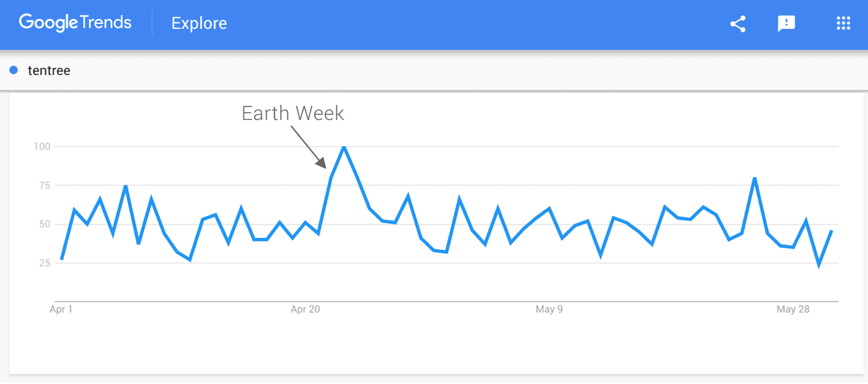The width and height of the screenshot is (868, 384).
Task: Click the May 28 axis label
Action: 793,309
